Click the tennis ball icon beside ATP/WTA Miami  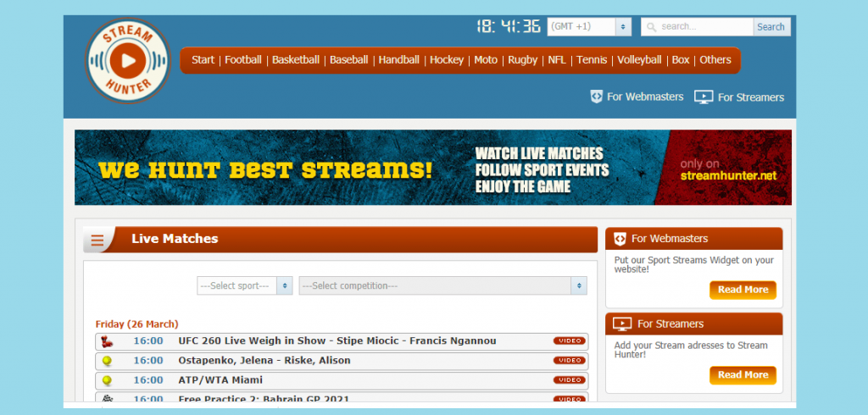107,380
